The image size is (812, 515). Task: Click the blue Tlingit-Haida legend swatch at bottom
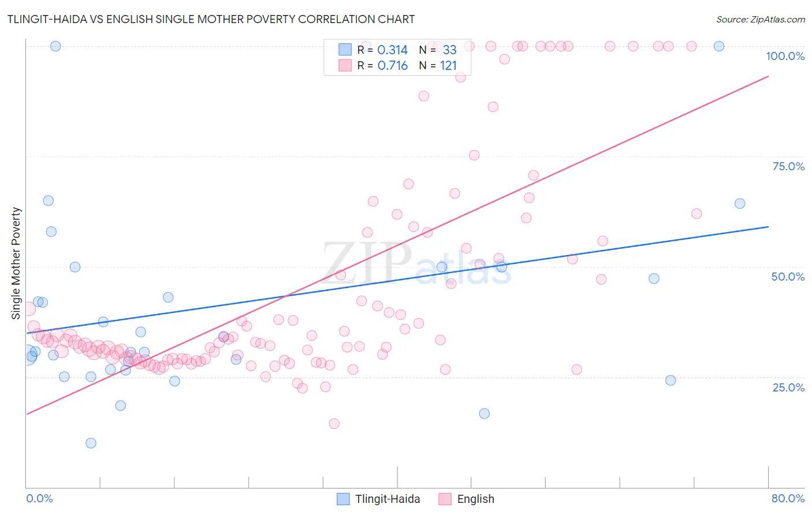(x=343, y=499)
